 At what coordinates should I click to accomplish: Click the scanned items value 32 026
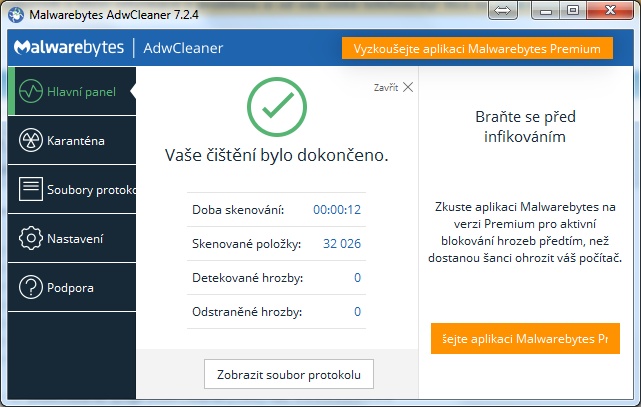342,244
